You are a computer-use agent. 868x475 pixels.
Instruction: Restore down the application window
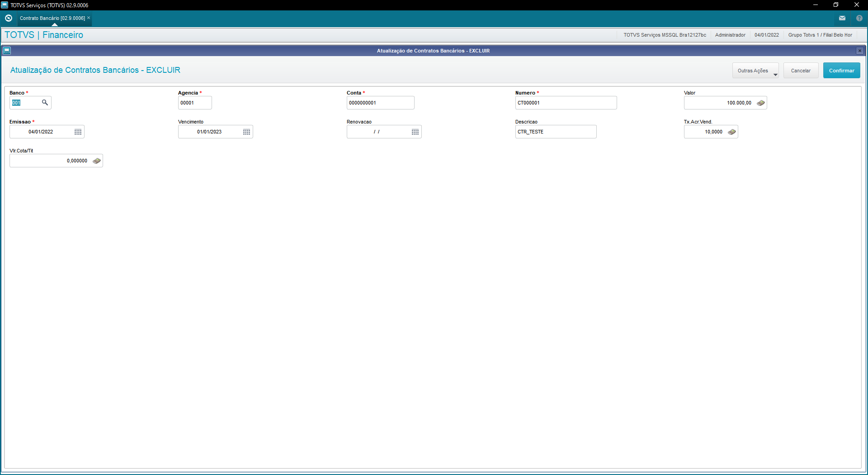pyautogui.click(x=836, y=5)
